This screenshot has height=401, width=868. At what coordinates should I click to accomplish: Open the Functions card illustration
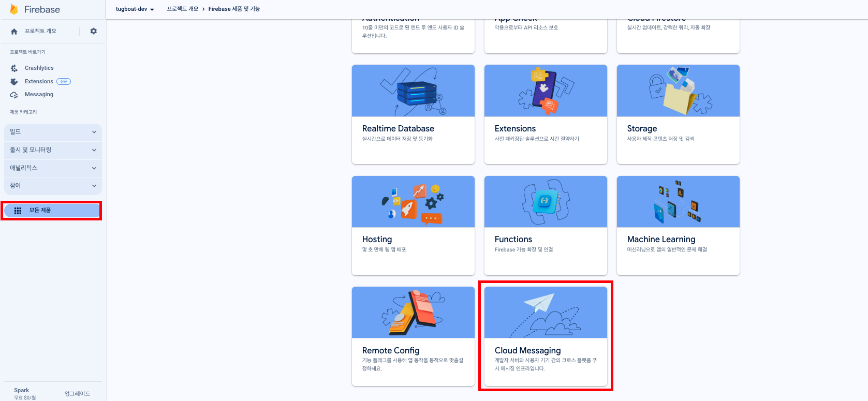(x=546, y=202)
